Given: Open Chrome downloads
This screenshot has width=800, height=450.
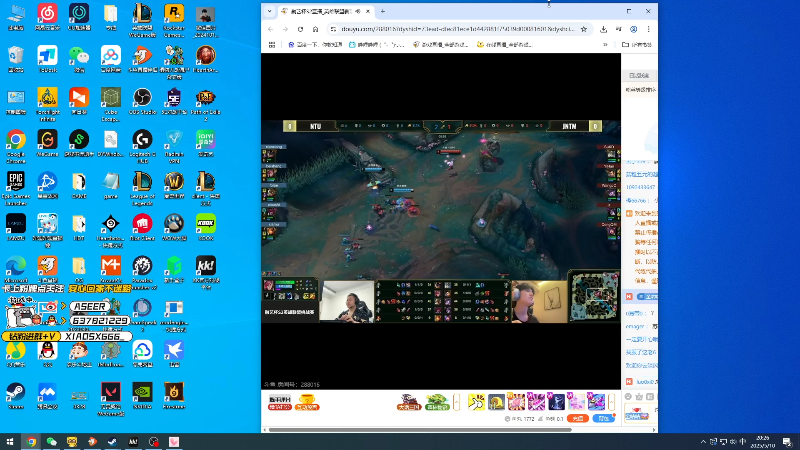Looking at the screenshot, I should point(604,29).
